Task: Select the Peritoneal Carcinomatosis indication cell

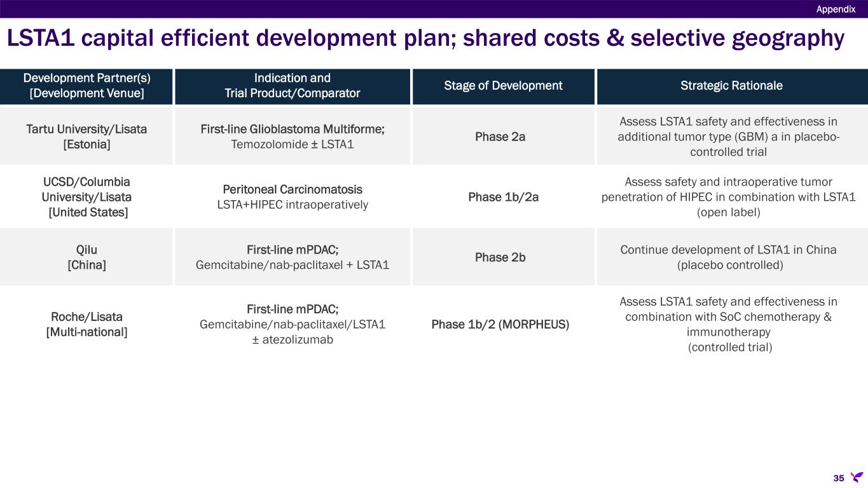Action: (293, 197)
